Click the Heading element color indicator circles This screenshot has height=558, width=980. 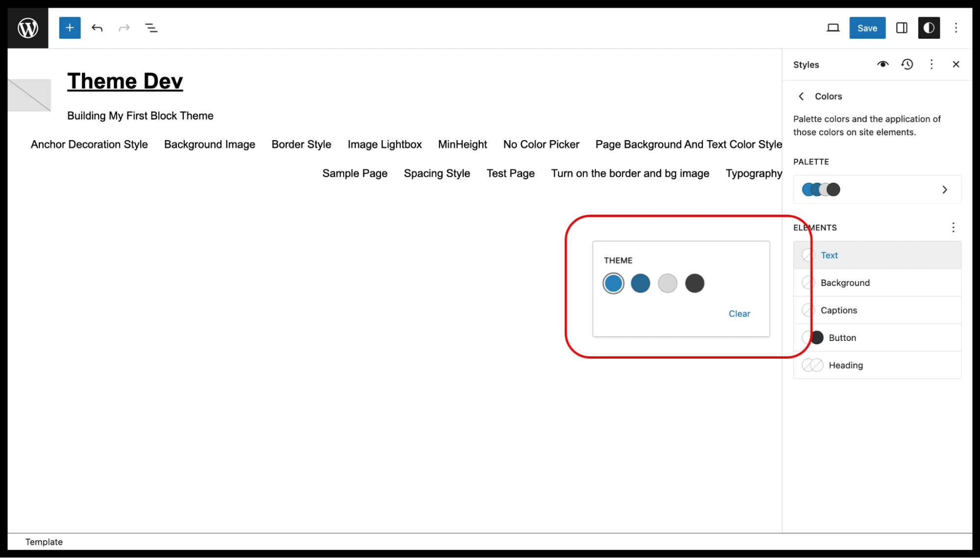(x=812, y=365)
